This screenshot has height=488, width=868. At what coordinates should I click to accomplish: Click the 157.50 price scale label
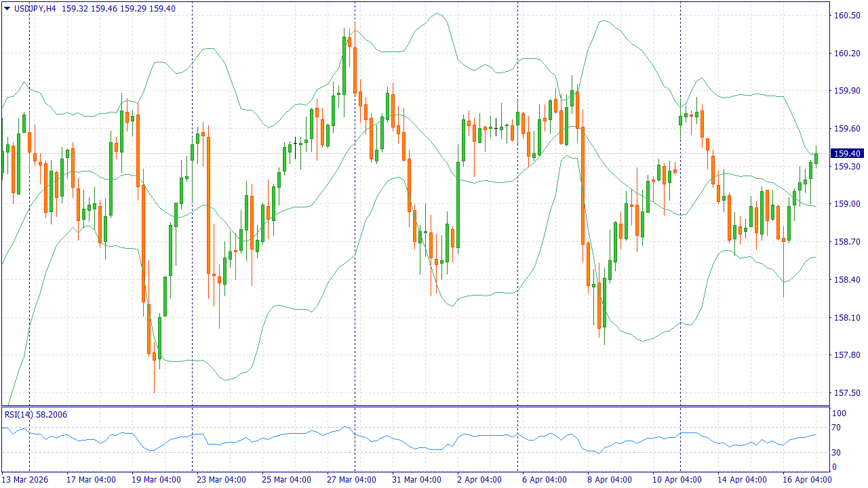tap(847, 393)
